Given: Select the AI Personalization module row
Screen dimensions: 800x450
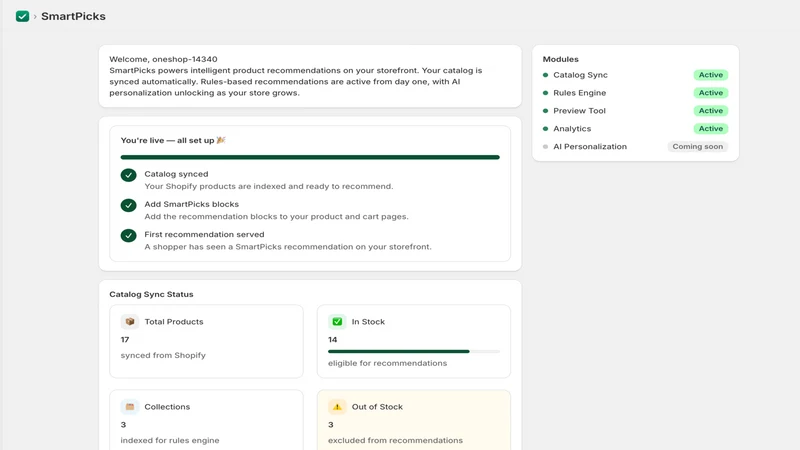Looking at the screenshot, I should point(635,146).
